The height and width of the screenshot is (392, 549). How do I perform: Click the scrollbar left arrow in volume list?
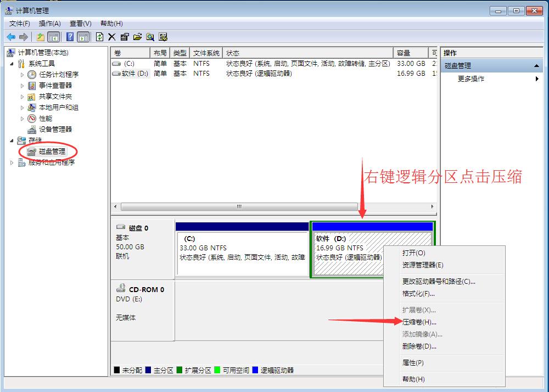(x=115, y=206)
